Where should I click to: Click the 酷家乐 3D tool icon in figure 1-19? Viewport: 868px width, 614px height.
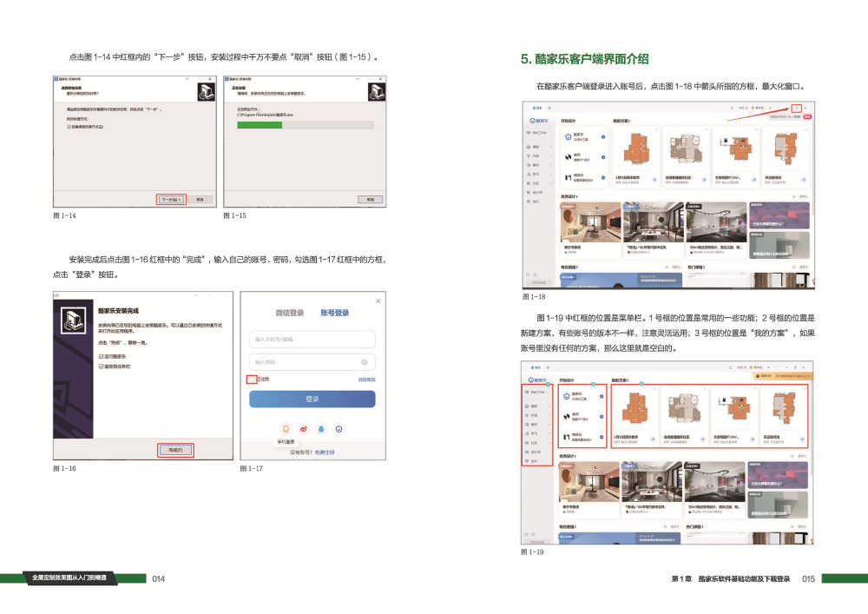[x=566, y=396]
